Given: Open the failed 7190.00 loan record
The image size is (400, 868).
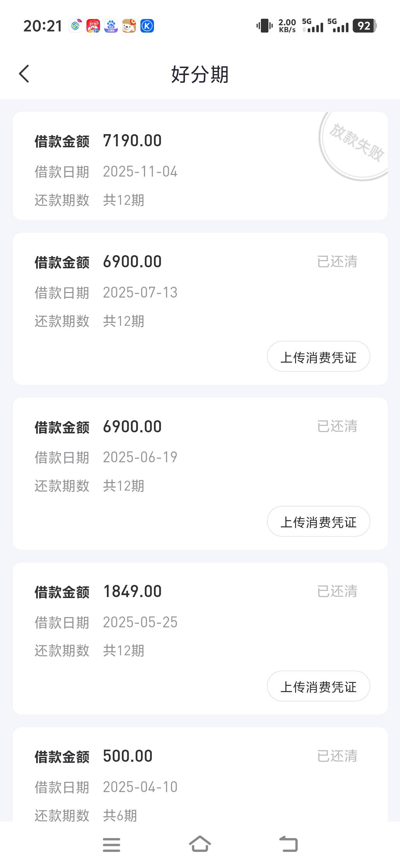Looking at the screenshot, I should point(168,168).
